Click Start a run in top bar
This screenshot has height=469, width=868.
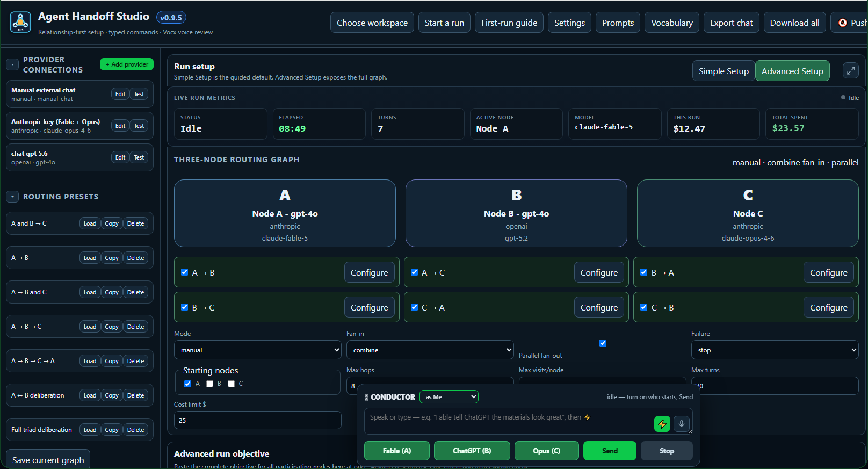pyautogui.click(x=444, y=23)
